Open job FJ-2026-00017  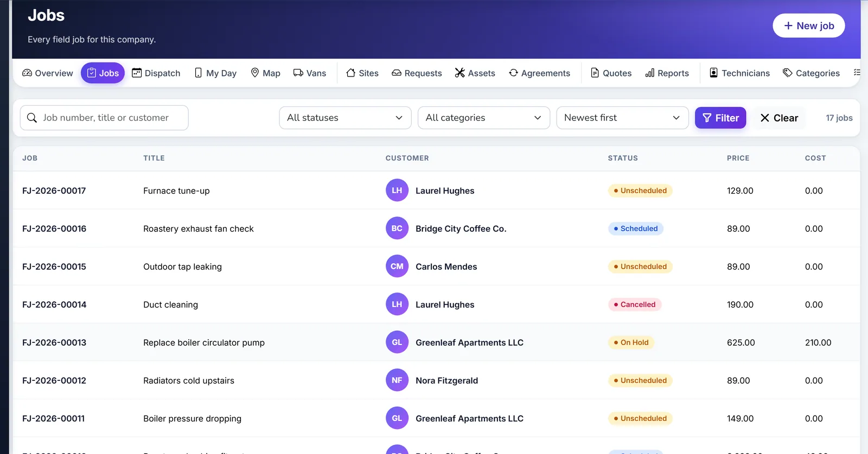[54, 191]
